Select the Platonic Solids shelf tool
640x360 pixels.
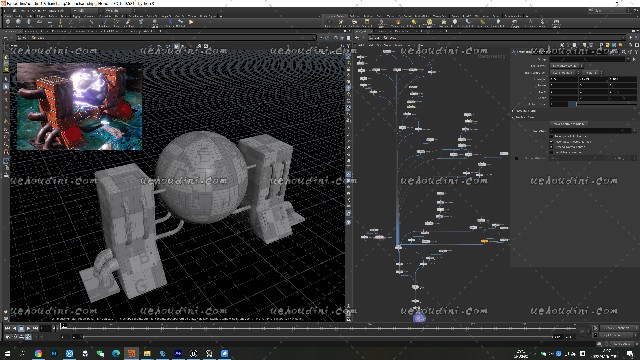point(155,22)
